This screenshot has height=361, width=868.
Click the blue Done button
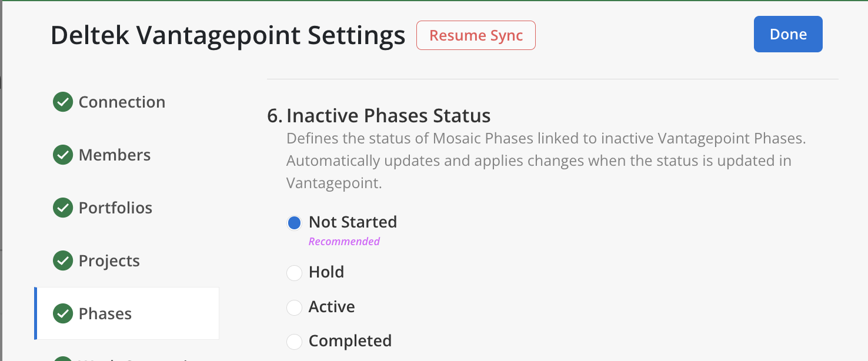click(787, 34)
